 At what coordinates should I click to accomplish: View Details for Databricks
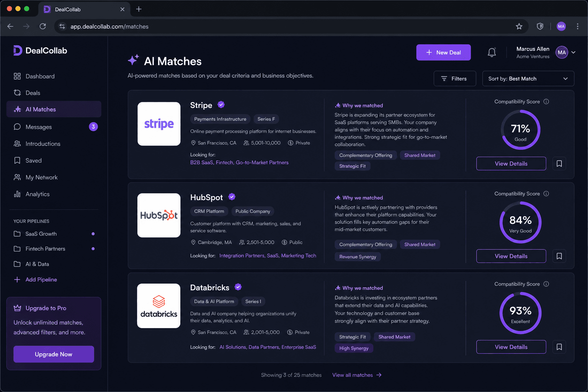[x=511, y=347]
